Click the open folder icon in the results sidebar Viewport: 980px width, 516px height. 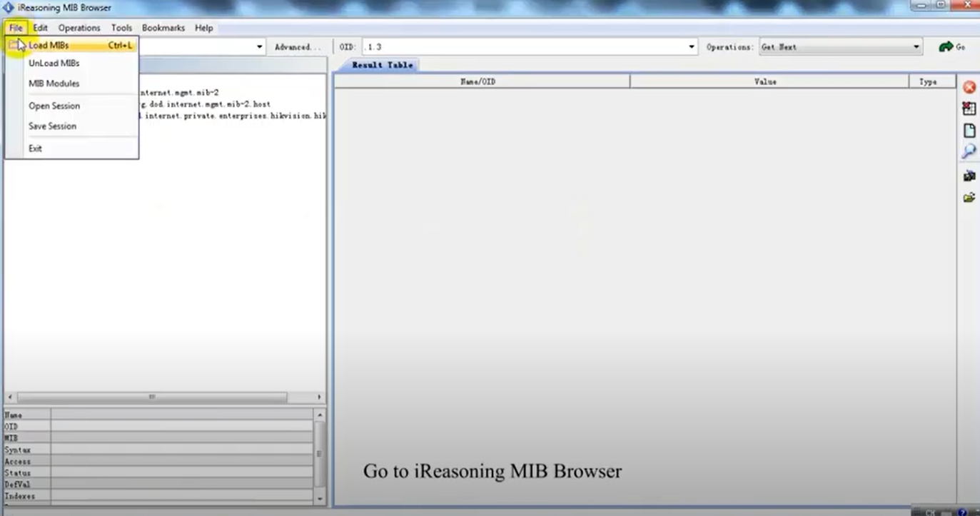tap(969, 198)
